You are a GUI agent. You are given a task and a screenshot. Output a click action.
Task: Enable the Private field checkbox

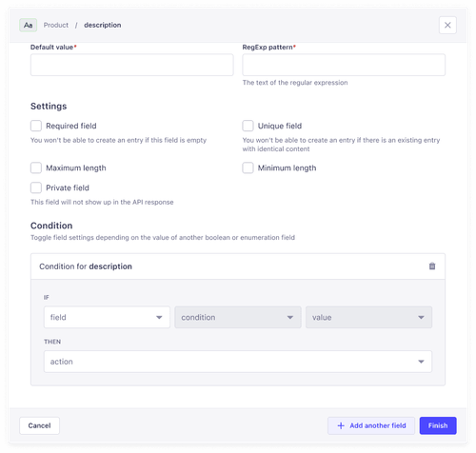[36, 187]
